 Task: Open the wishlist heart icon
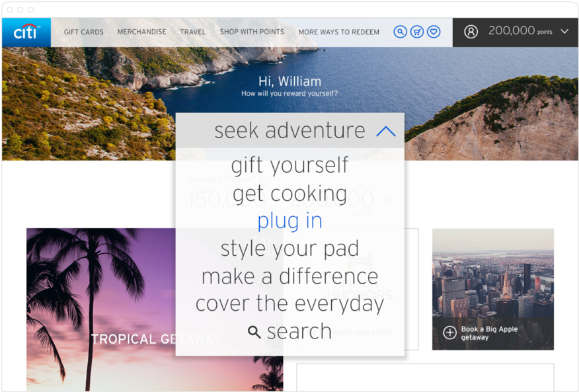coord(434,32)
